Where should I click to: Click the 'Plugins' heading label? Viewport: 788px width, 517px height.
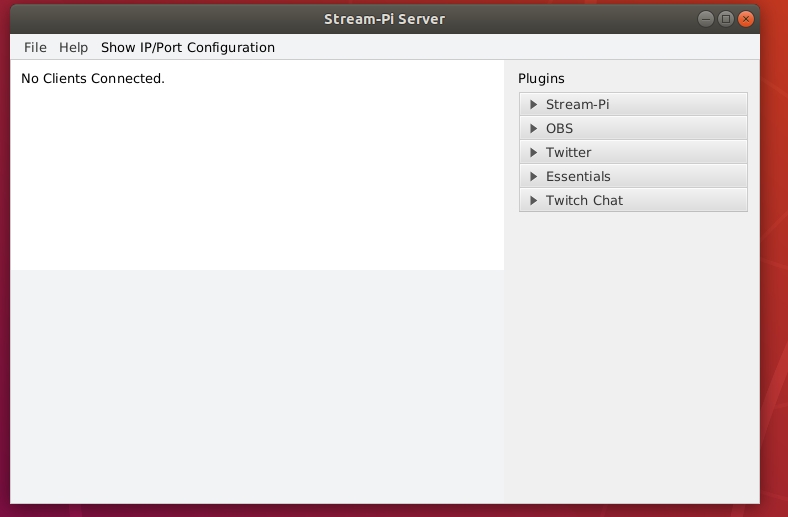pos(541,79)
